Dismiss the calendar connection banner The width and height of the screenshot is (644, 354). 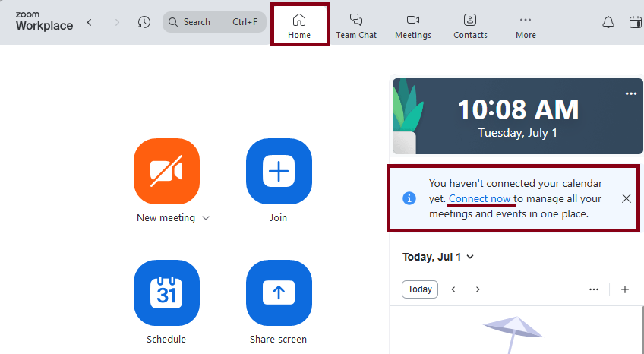[627, 198]
